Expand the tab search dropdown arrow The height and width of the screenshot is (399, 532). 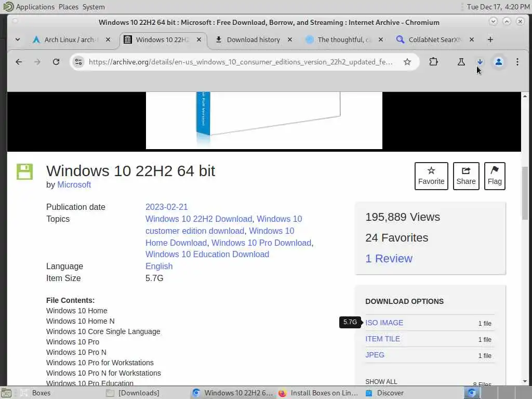[18, 39]
